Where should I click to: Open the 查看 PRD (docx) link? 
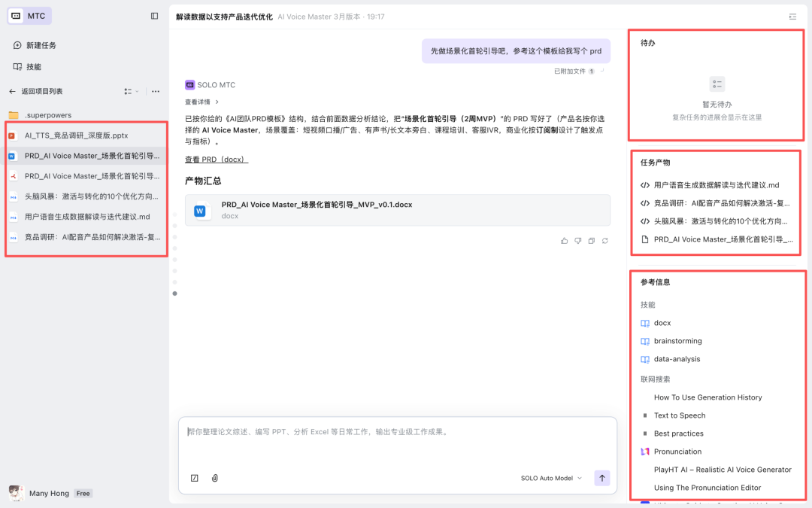pos(216,159)
